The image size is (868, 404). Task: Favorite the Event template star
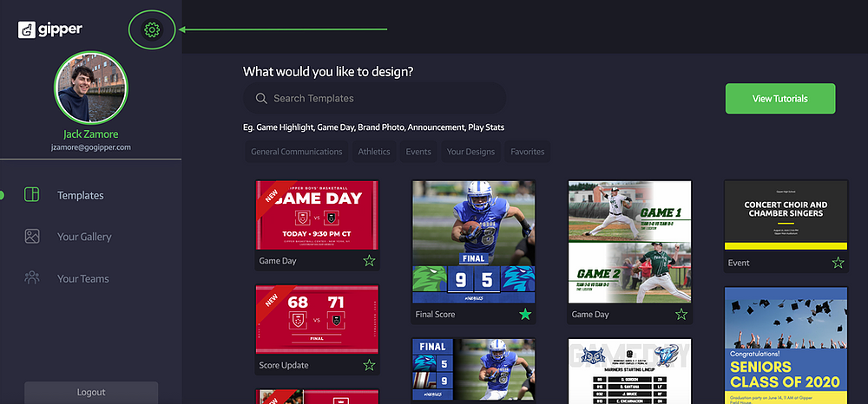(838, 263)
